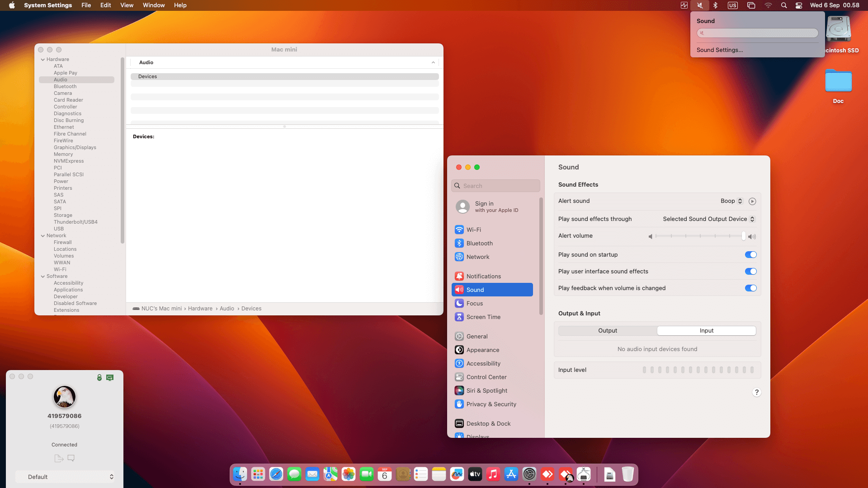The image size is (868, 488).
Task: Play the Boop alert sound preview
Action: click(752, 202)
